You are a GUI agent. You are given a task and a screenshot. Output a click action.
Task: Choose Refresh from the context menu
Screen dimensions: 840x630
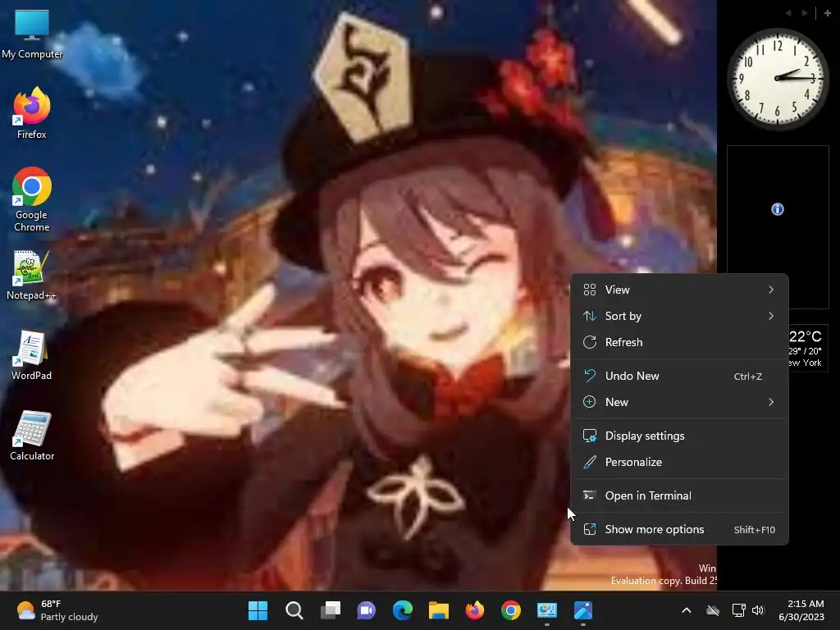coord(679,342)
